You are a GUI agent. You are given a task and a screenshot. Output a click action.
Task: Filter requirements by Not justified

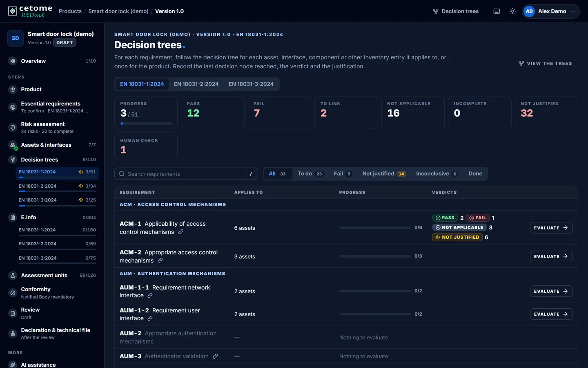click(384, 174)
